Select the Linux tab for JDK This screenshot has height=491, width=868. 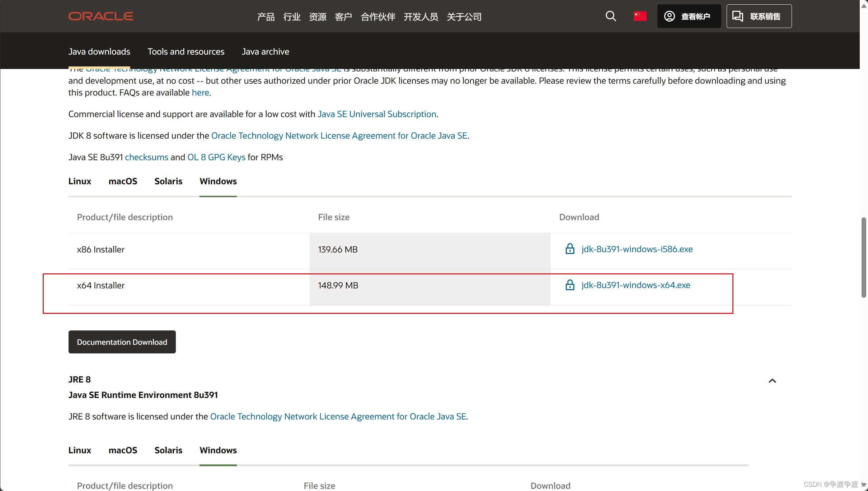(80, 181)
